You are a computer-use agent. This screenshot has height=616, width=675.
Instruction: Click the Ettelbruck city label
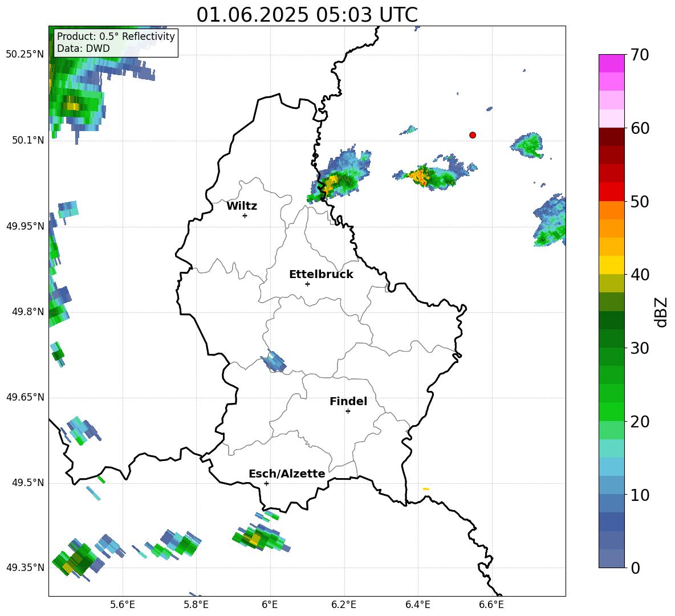tap(321, 275)
